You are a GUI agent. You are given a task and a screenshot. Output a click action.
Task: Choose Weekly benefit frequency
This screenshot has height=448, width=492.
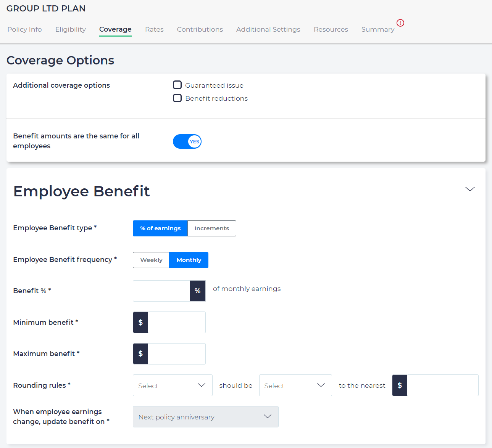[151, 260]
